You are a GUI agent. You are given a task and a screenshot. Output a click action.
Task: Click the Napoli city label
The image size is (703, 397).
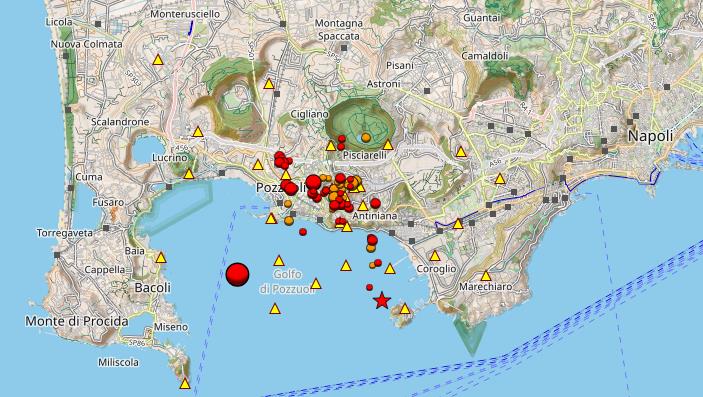click(x=651, y=136)
